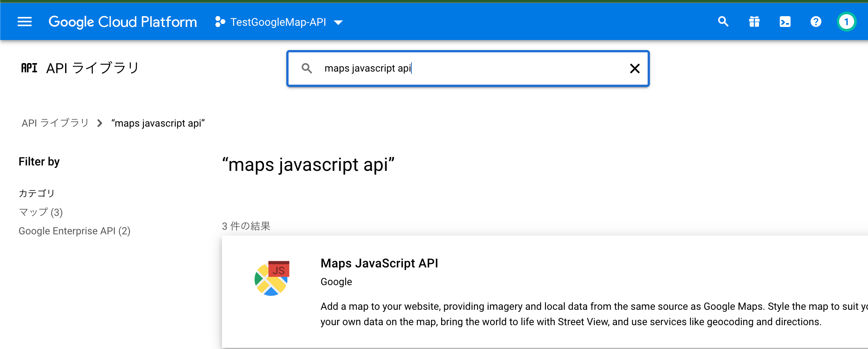The width and height of the screenshot is (868, 349).
Task: Filter by Google Enterprise API (2)
Action: [75, 231]
